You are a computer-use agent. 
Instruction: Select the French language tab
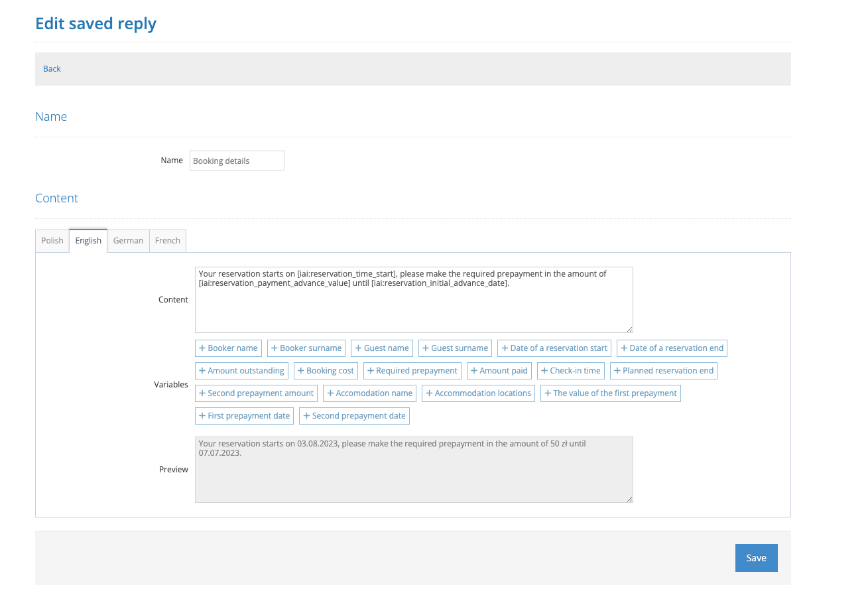click(168, 241)
